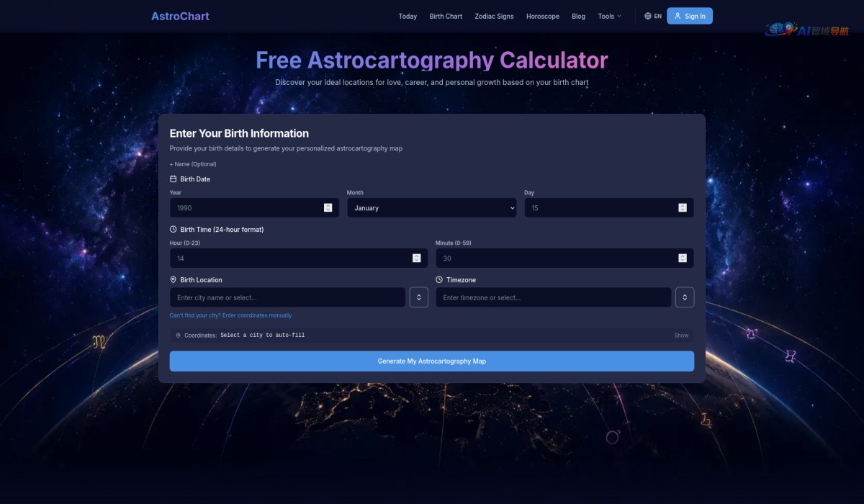
Task: Open Zodiac Signs in the navigation bar
Action: (494, 16)
